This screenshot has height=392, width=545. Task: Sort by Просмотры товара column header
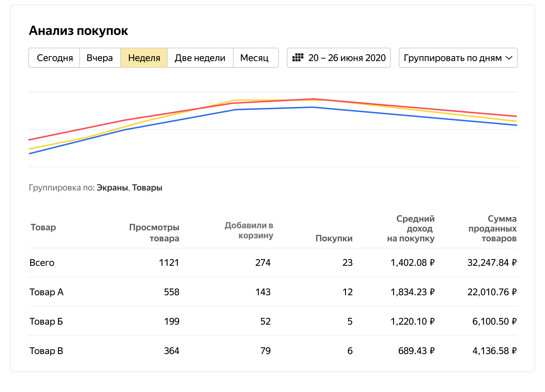tap(154, 232)
